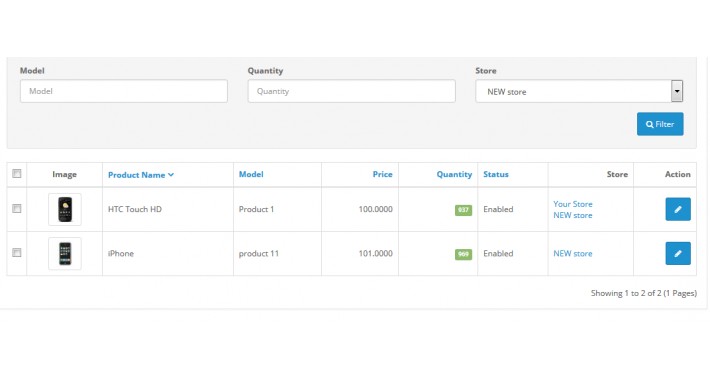Viewport: 710px width, 380px height.
Task: Check the HTC Touch HD row checkbox
Action: click(x=17, y=208)
